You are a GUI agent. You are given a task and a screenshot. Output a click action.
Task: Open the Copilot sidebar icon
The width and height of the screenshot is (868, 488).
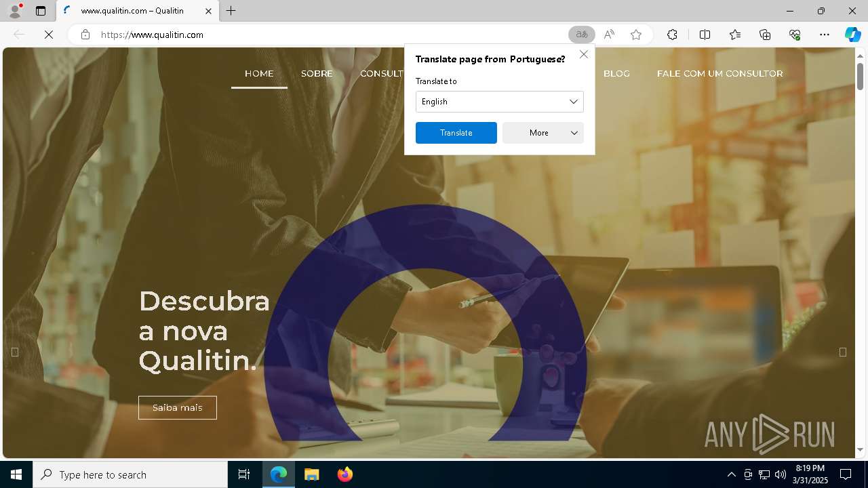(x=852, y=35)
